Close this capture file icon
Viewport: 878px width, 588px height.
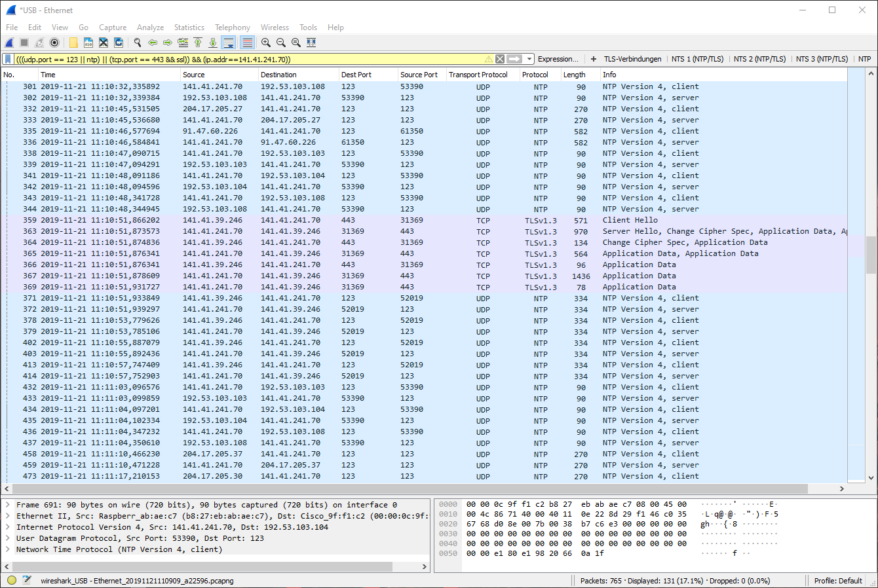click(104, 43)
